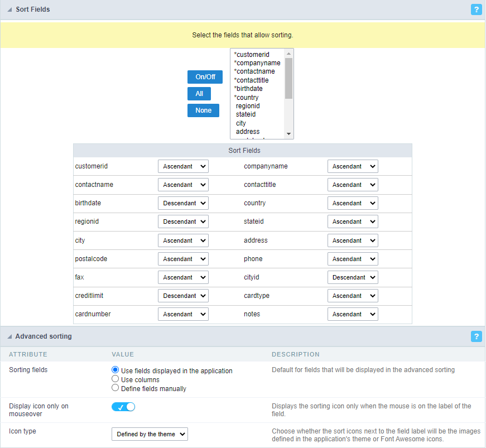The height and width of the screenshot is (448, 486).
Task: Click the help icon beside Advanced sorting header
Action: pos(476,336)
